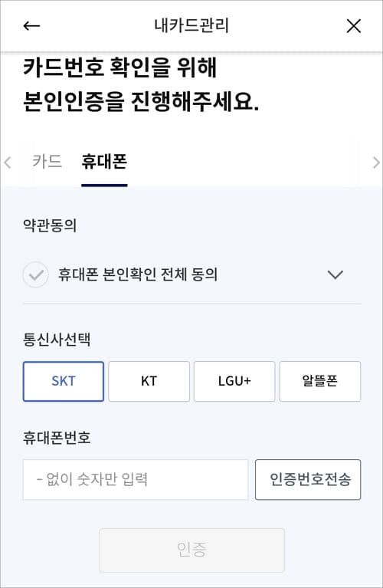Check the circular agree-all checkmark

point(35,275)
